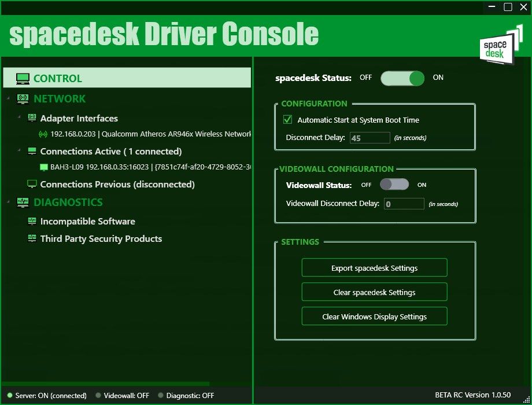Click BETA RC Version 1.0.50 text
This screenshot has height=405, width=532.
point(472,395)
